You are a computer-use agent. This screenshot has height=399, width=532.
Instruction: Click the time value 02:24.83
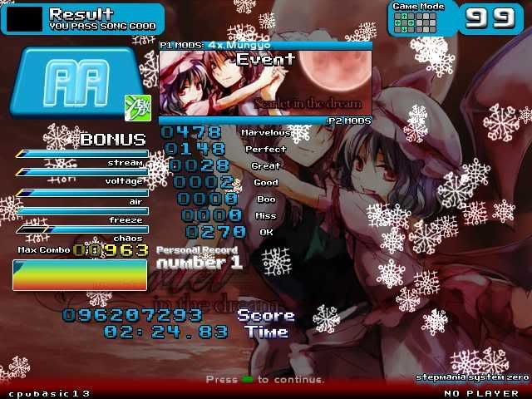(x=166, y=332)
